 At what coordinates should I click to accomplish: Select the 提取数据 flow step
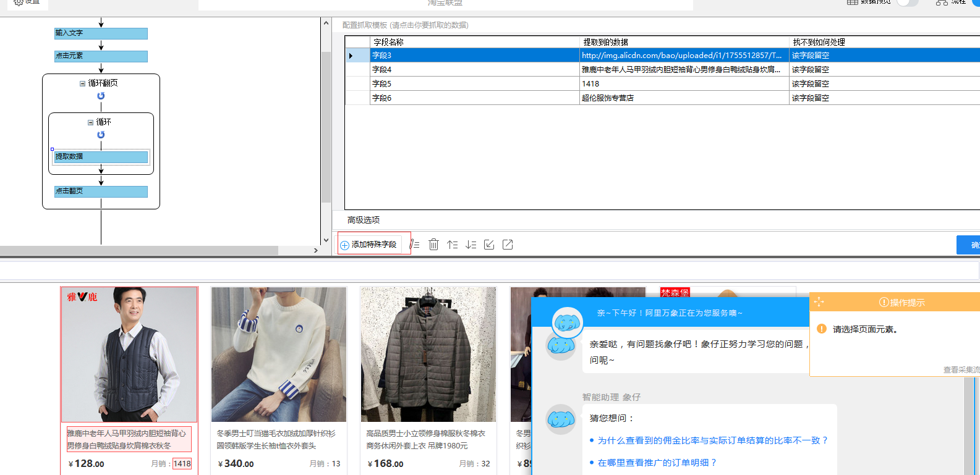tap(101, 157)
